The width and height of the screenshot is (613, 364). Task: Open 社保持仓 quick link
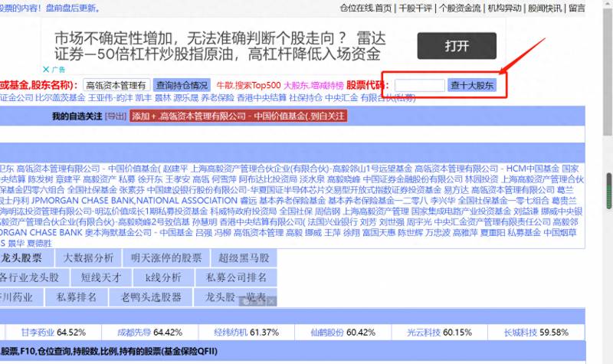(305, 98)
